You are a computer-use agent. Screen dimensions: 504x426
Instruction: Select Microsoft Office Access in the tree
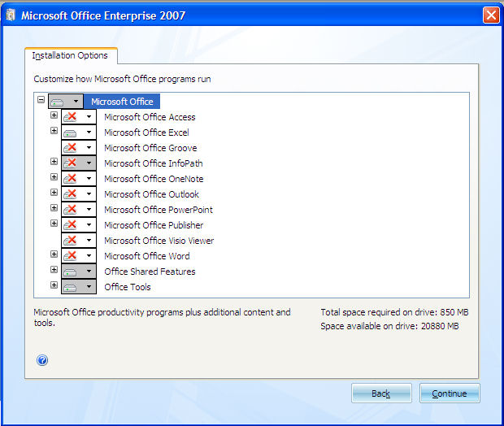pos(150,117)
